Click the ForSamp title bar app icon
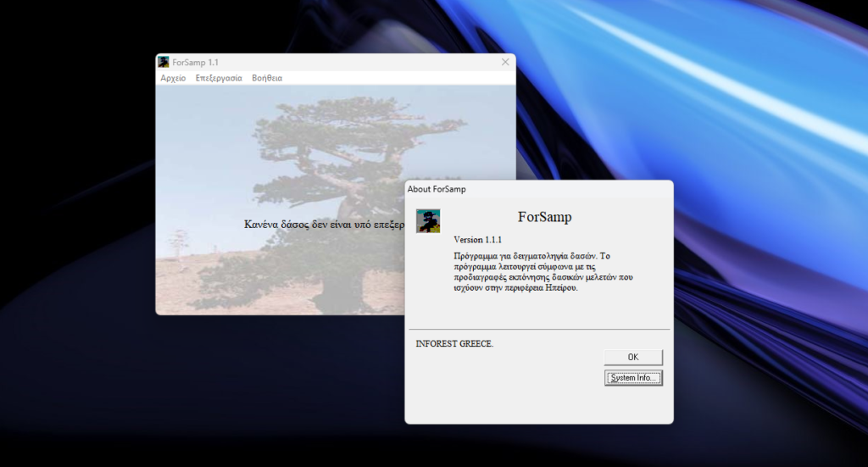The image size is (868, 467). 164,62
